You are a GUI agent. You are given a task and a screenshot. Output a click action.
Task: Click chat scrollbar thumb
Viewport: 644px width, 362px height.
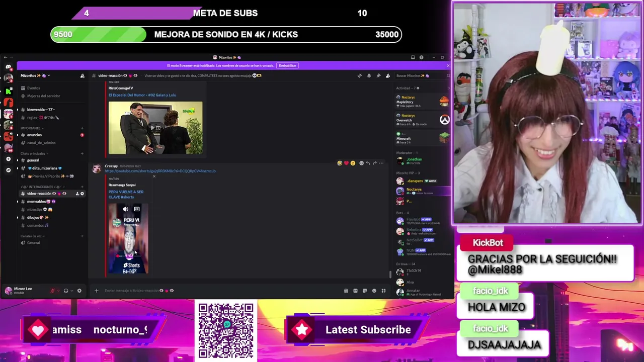(x=390, y=275)
